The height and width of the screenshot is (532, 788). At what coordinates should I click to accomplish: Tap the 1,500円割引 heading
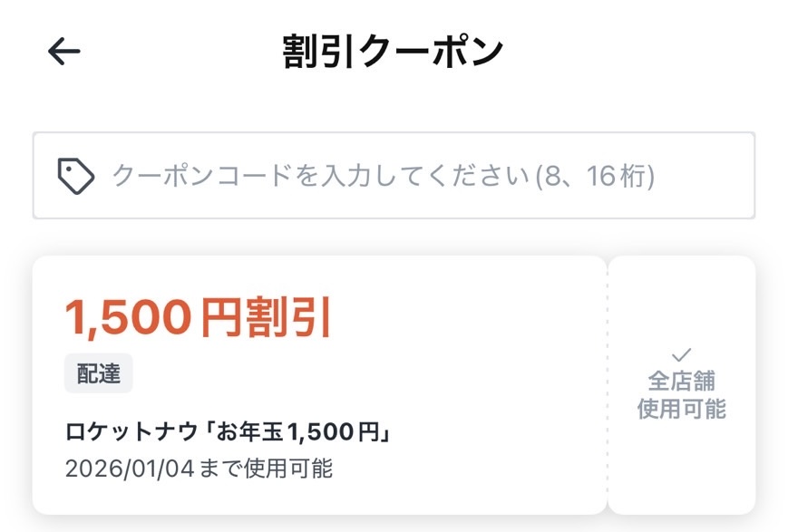click(x=199, y=316)
